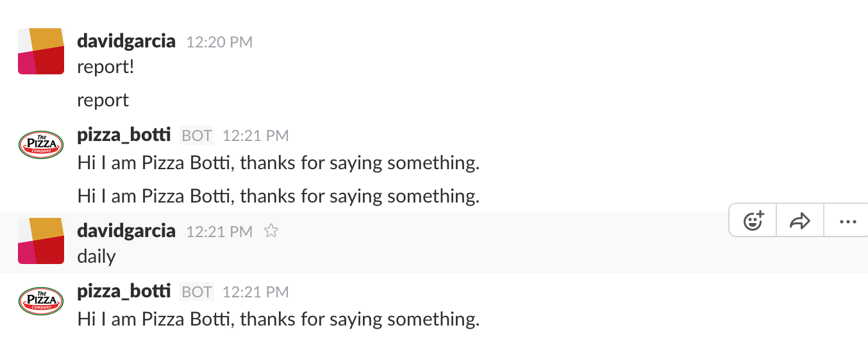Click first pizza_botti username
Screen dimensions: 868x364
coord(124,135)
